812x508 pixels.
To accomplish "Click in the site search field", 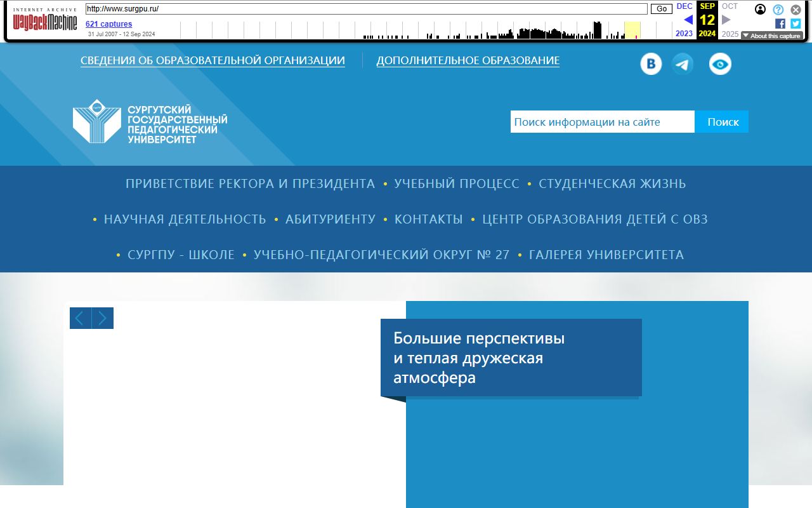I will pyautogui.click(x=603, y=122).
